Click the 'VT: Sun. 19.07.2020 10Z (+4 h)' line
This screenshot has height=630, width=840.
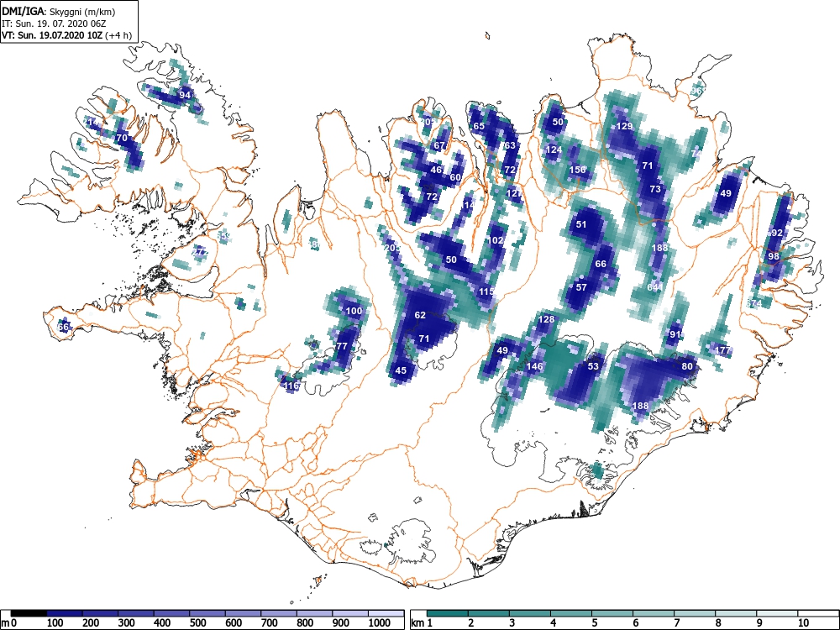click(x=66, y=35)
